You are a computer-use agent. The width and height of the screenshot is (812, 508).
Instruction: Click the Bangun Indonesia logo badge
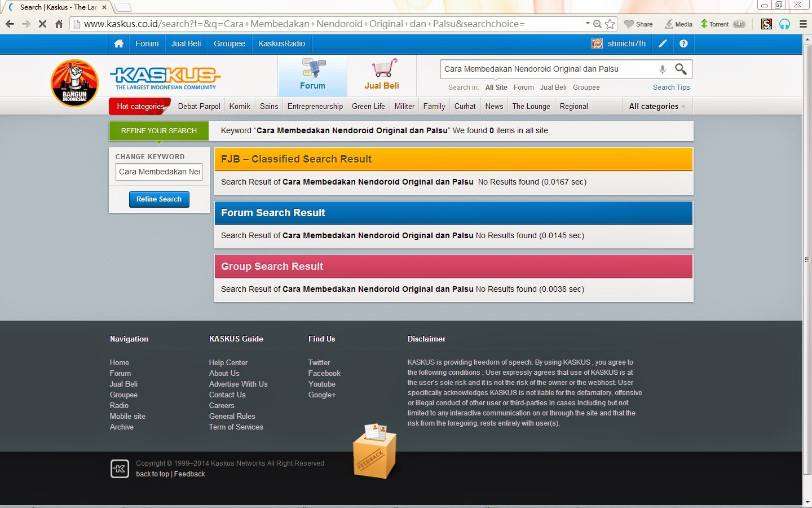(x=74, y=83)
